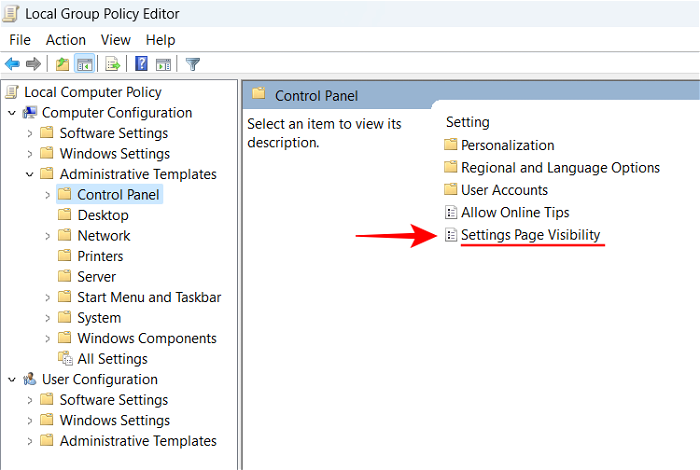Click the Setting column header

[467, 122]
